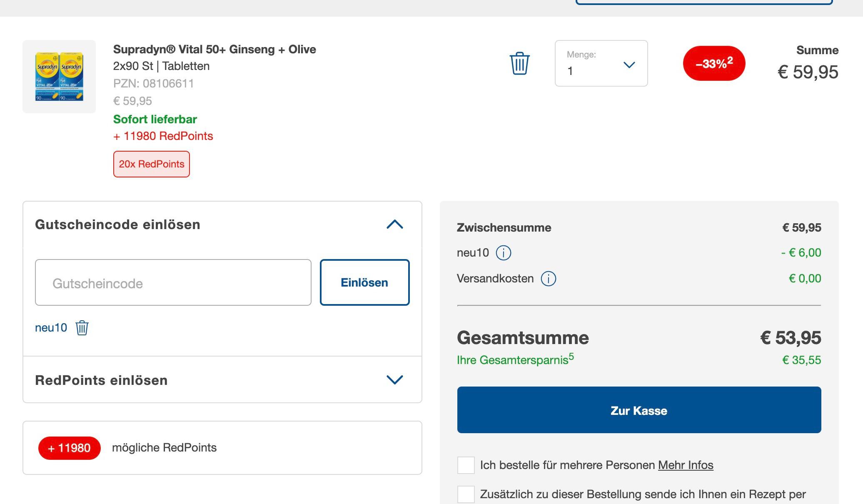This screenshot has width=863, height=504.
Task: Show info about neu10 discount
Action: [x=504, y=253]
